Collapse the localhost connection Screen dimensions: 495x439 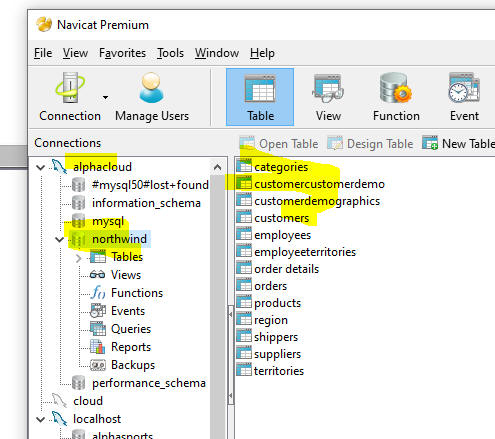coord(41,419)
